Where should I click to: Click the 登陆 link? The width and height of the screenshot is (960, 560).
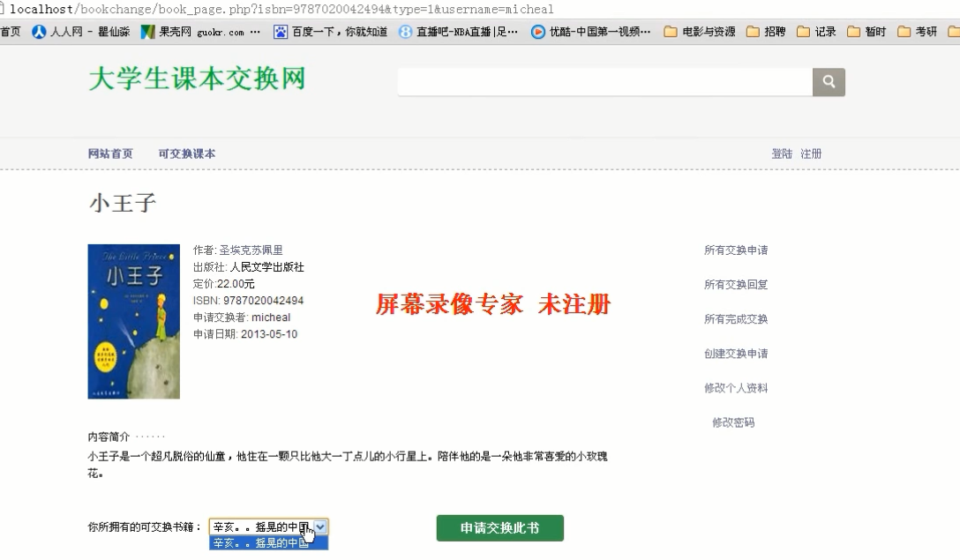pos(782,153)
